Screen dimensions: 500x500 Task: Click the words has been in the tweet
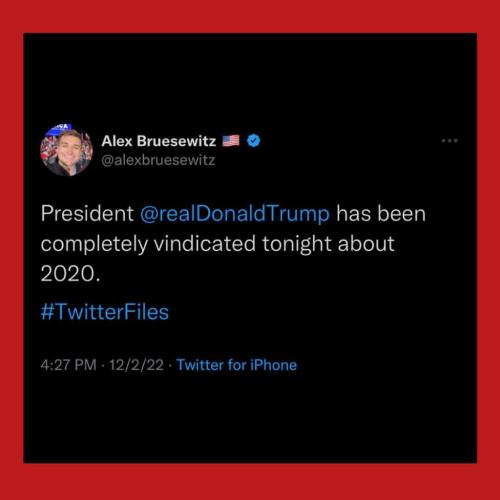click(381, 213)
